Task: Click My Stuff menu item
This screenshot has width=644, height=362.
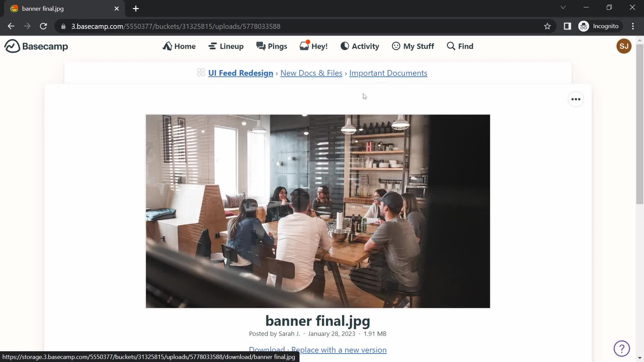Action: point(413,46)
